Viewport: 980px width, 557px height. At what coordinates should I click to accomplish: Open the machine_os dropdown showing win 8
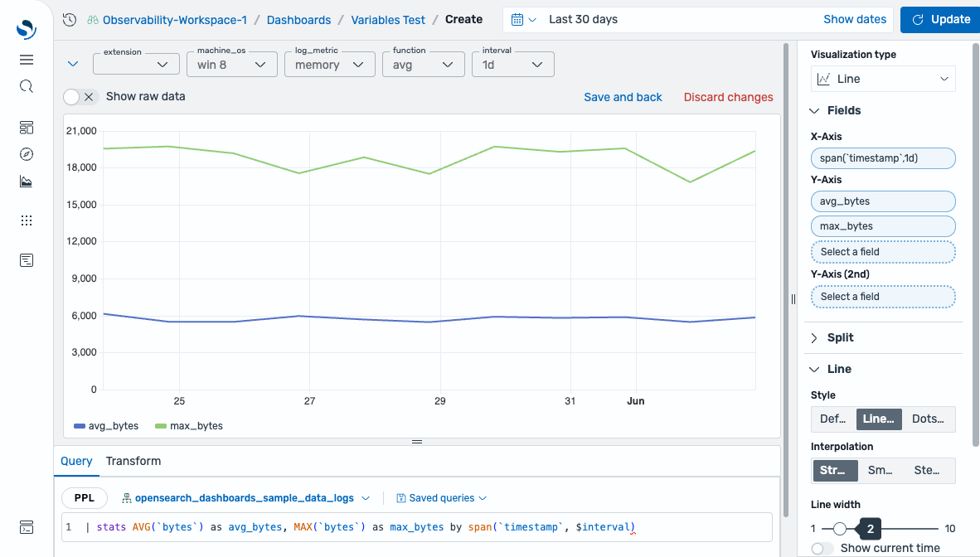tap(232, 65)
